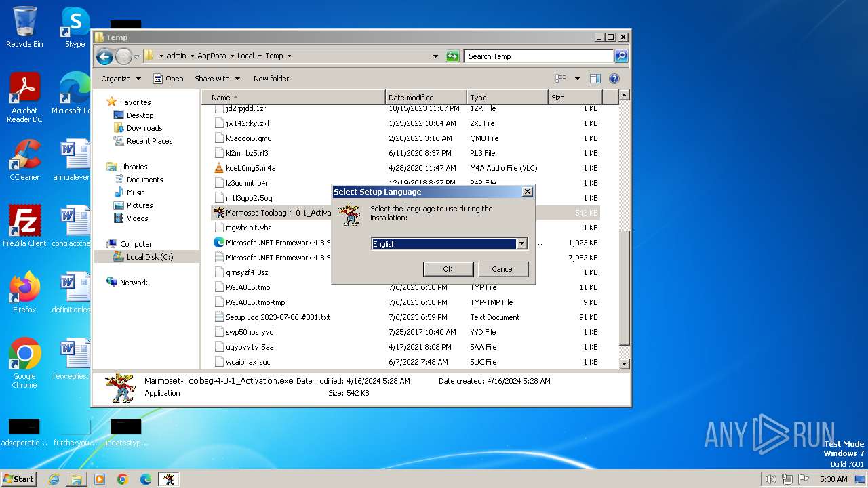Viewport: 868px width, 488px height.
Task: Open the language dropdown showing English
Action: (521, 243)
